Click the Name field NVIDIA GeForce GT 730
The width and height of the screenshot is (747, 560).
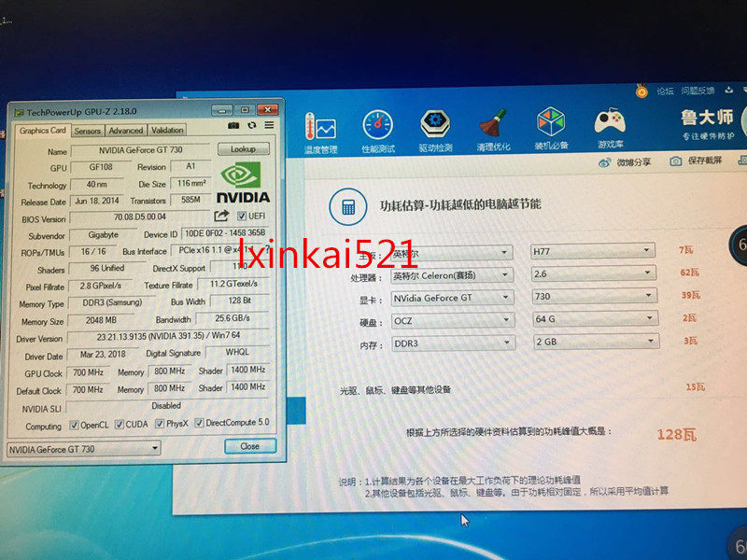click(141, 150)
